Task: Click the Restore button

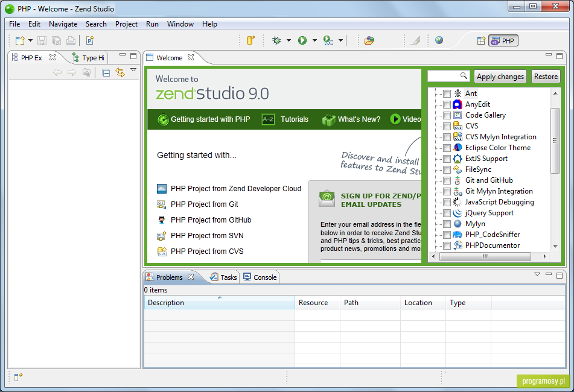Action: click(x=546, y=77)
